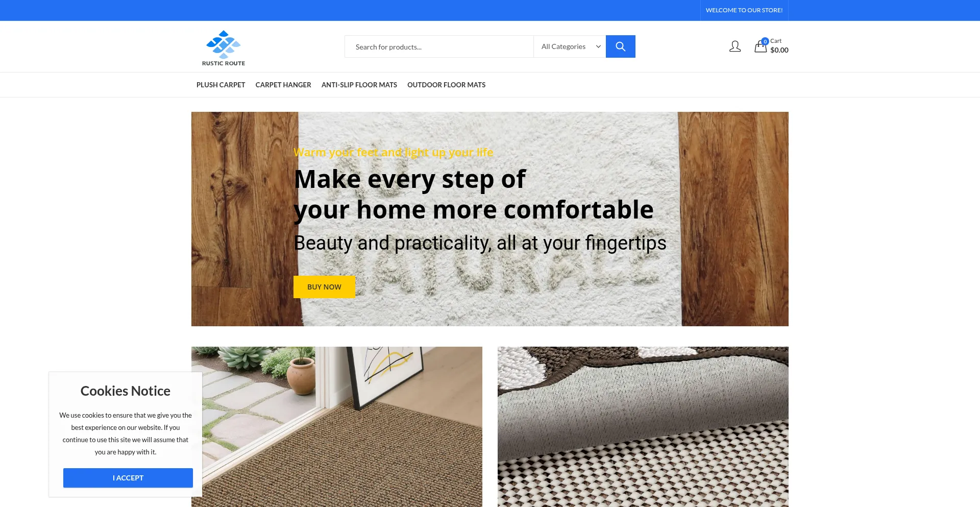
Task: Click the 'Warm your feet' yellow tagline
Action: [394, 152]
